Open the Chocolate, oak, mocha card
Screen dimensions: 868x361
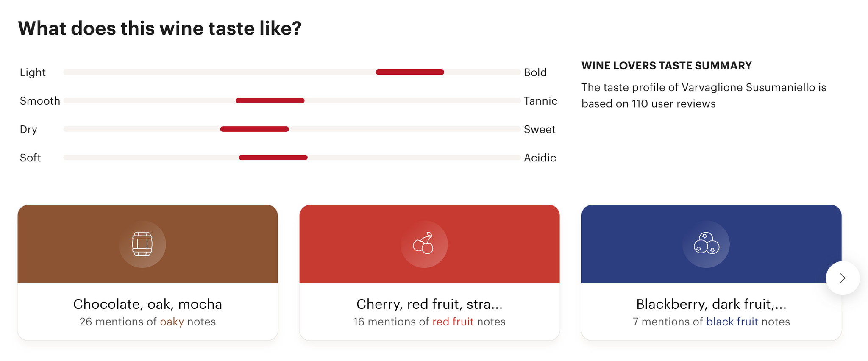pyautogui.click(x=147, y=272)
